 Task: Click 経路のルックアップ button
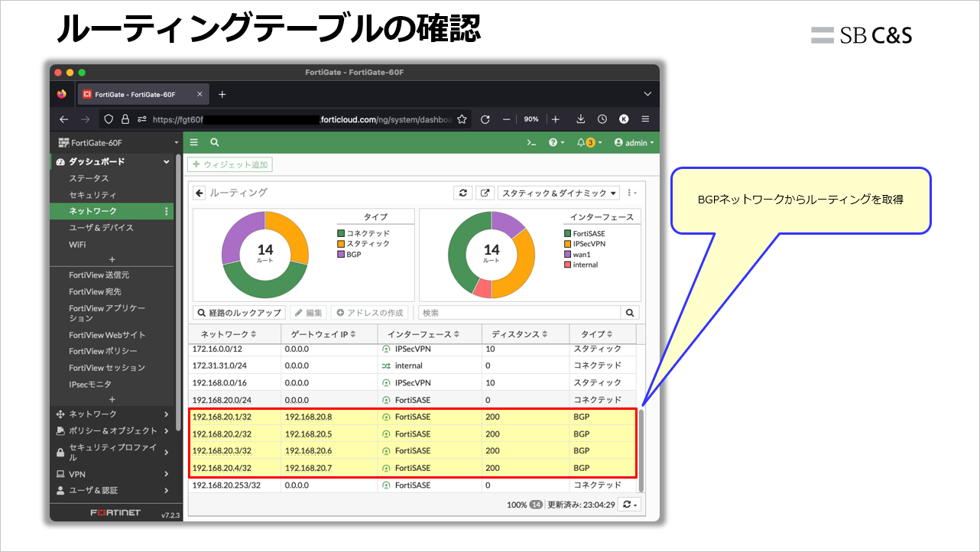point(239,313)
